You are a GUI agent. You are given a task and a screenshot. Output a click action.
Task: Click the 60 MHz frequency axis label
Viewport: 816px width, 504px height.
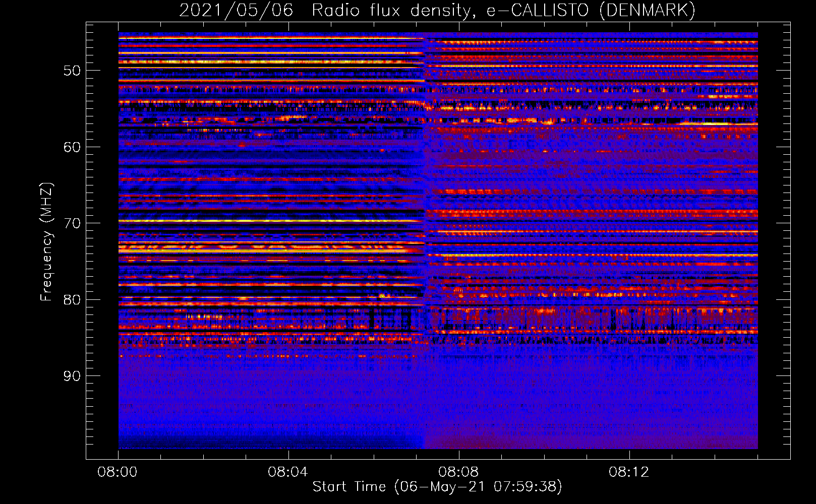click(72, 147)
